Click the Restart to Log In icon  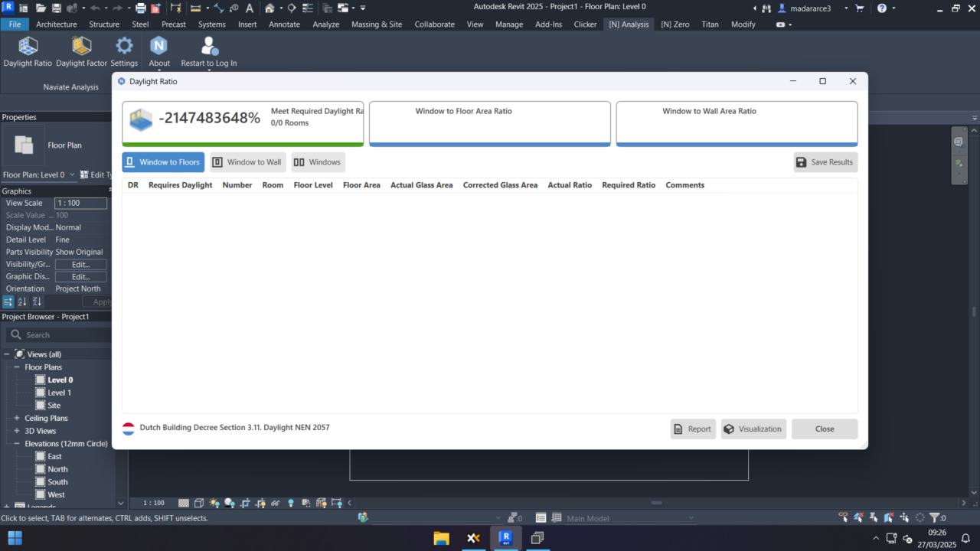tap(208, 47)
